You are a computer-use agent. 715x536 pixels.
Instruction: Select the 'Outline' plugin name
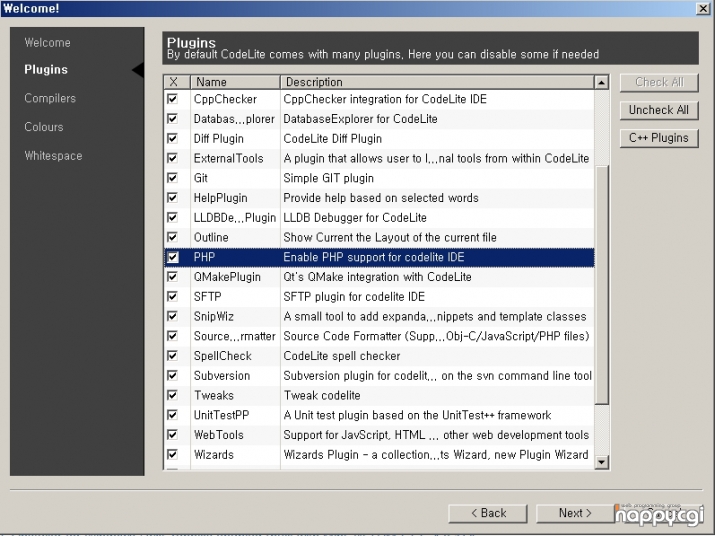211,237
